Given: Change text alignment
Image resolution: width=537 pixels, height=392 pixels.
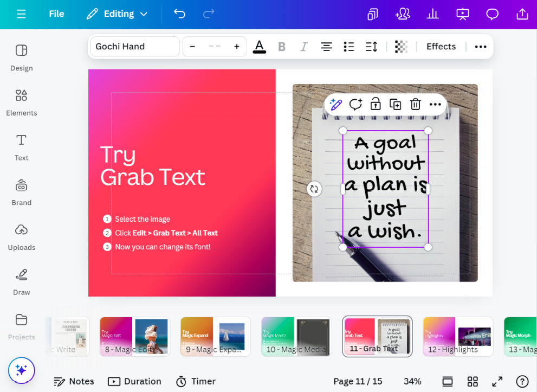Looking at the screenshot, I should click(326, 47).
